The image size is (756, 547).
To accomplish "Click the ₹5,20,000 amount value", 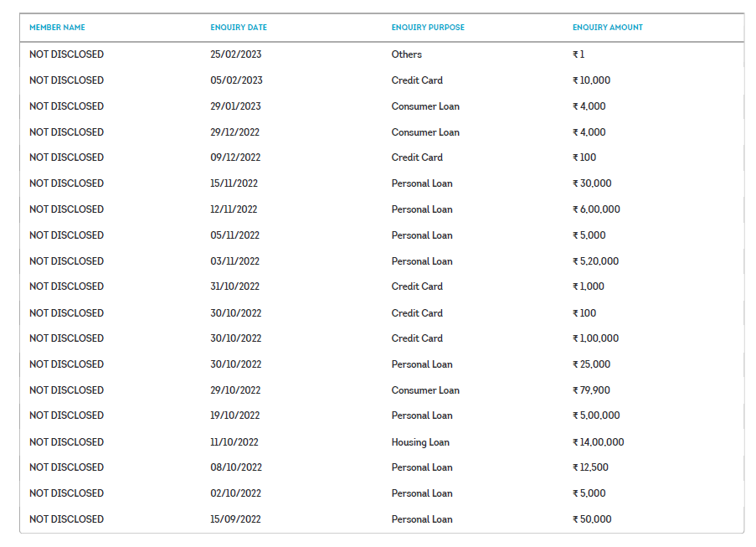I will pos(595,261).
